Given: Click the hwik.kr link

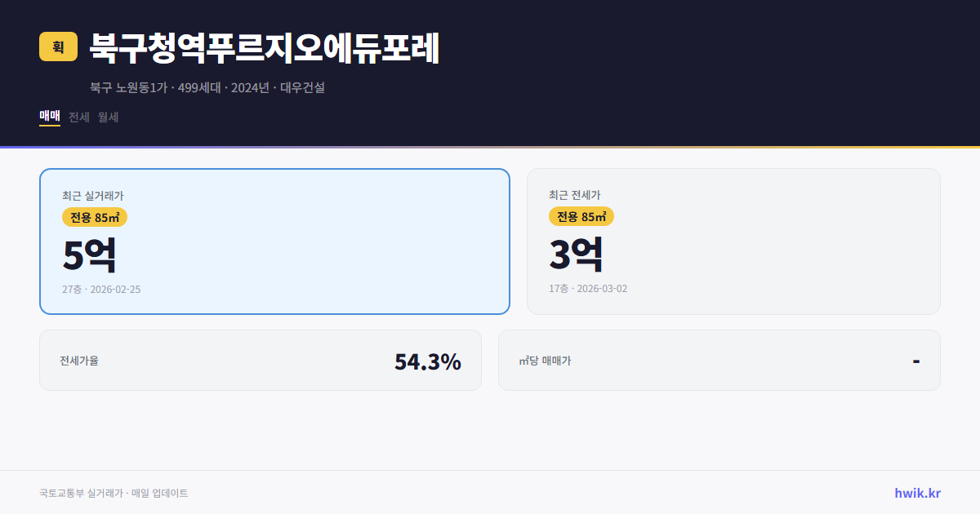Looking at the screenshot, I should pyautogui.click(x=916, y=492).
